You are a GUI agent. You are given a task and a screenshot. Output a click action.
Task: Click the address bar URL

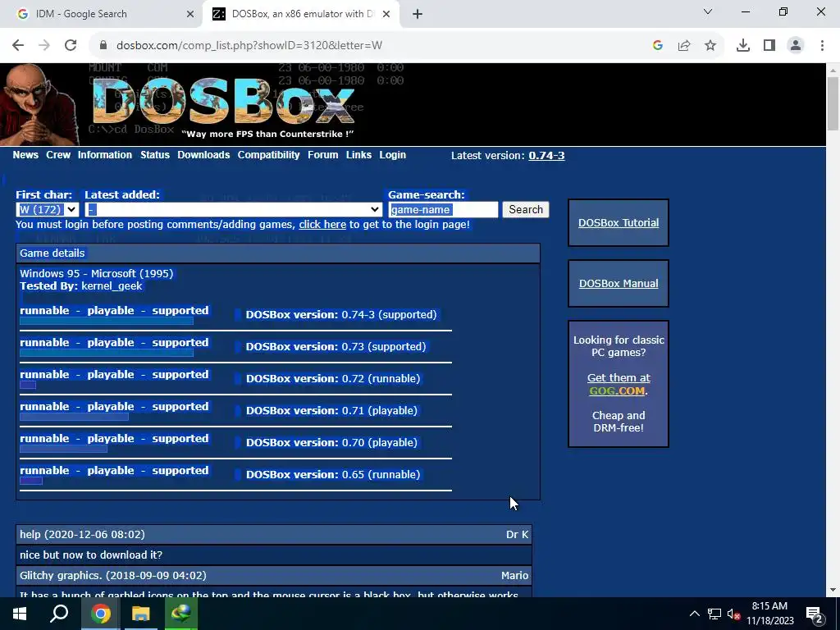(249, 46)
